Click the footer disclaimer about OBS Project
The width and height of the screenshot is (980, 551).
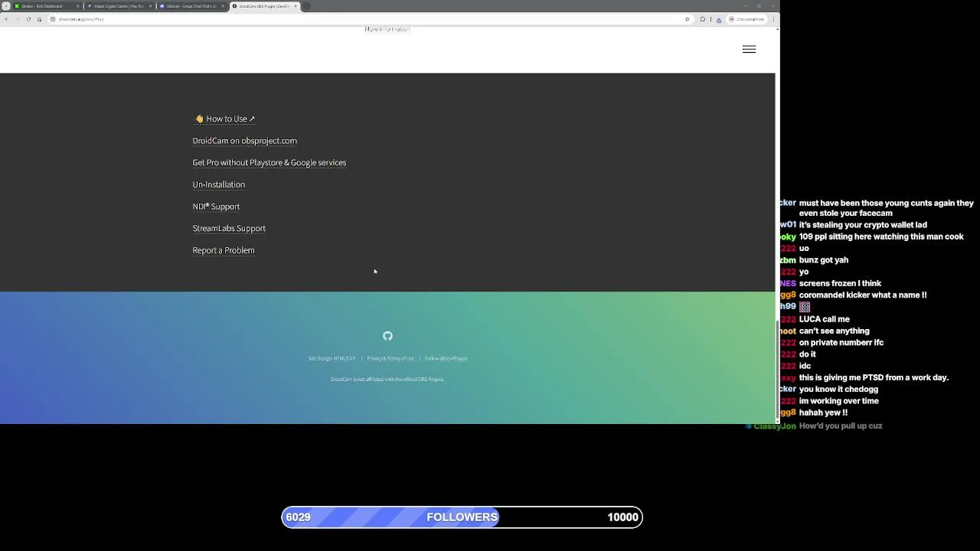click(387, 380)
